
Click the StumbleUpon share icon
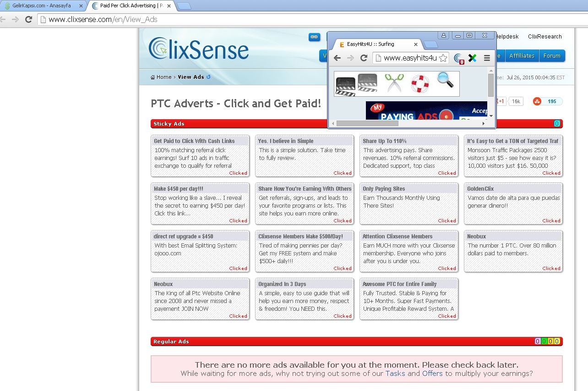click(x=537, y=101)
